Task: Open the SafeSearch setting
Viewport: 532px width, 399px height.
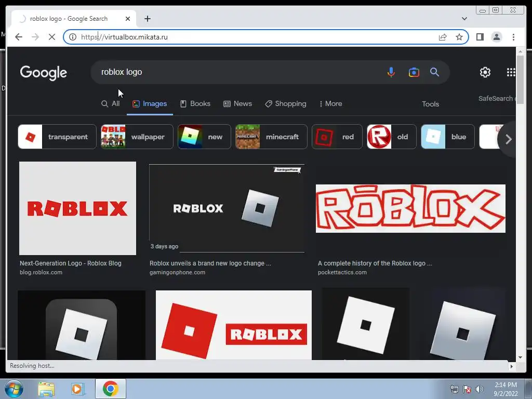Action: tap(497, 98)
